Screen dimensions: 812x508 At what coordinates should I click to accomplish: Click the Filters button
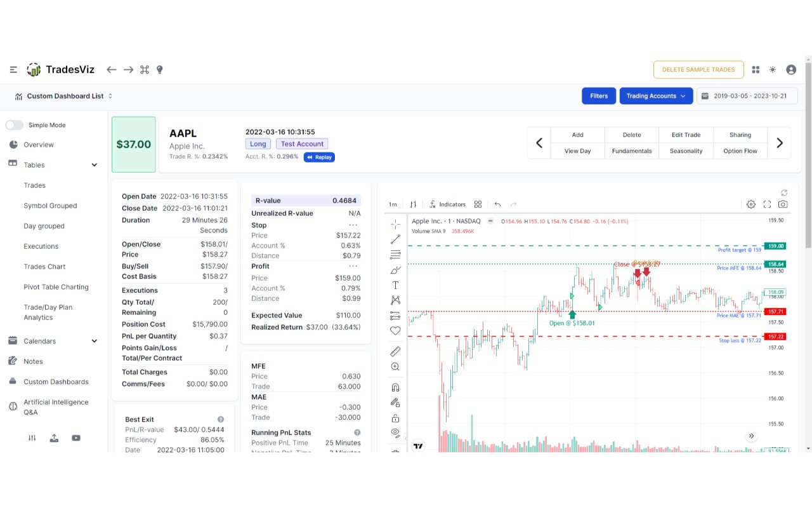pos(599,96)
